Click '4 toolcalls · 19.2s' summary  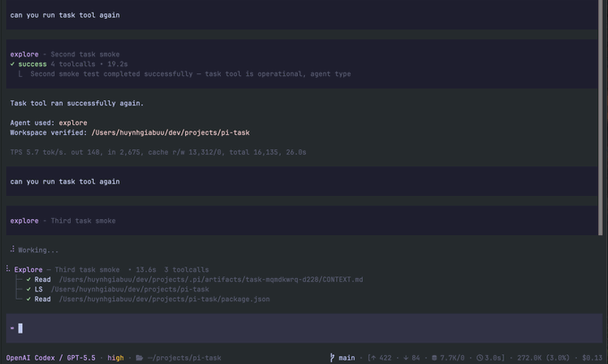89,64
